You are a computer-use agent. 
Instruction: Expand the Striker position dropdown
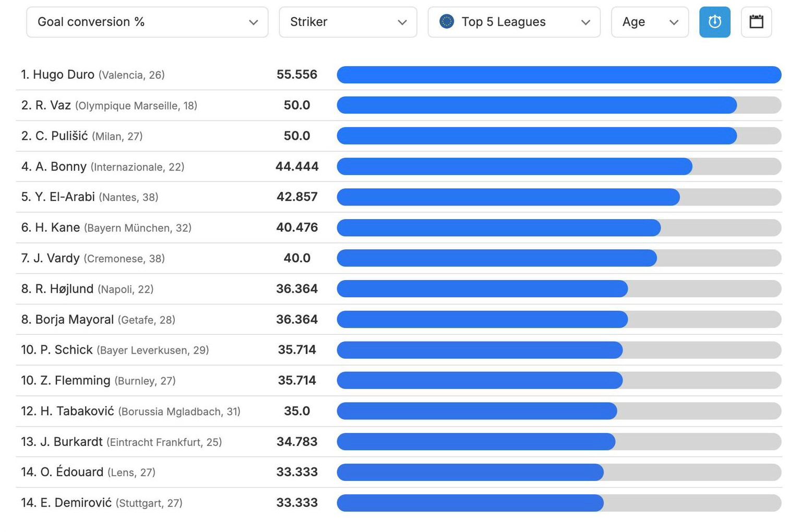pyautogui.click(x=348, y=22)
